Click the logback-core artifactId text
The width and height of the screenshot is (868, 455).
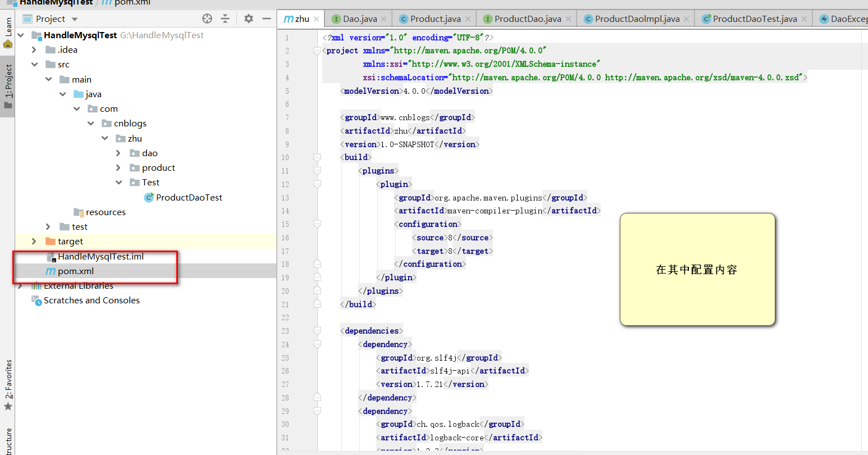click(x=456, y=438)
